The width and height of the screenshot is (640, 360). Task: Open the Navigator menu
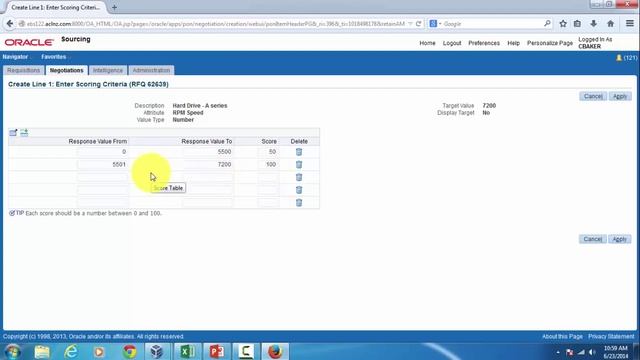pos(15,57)
